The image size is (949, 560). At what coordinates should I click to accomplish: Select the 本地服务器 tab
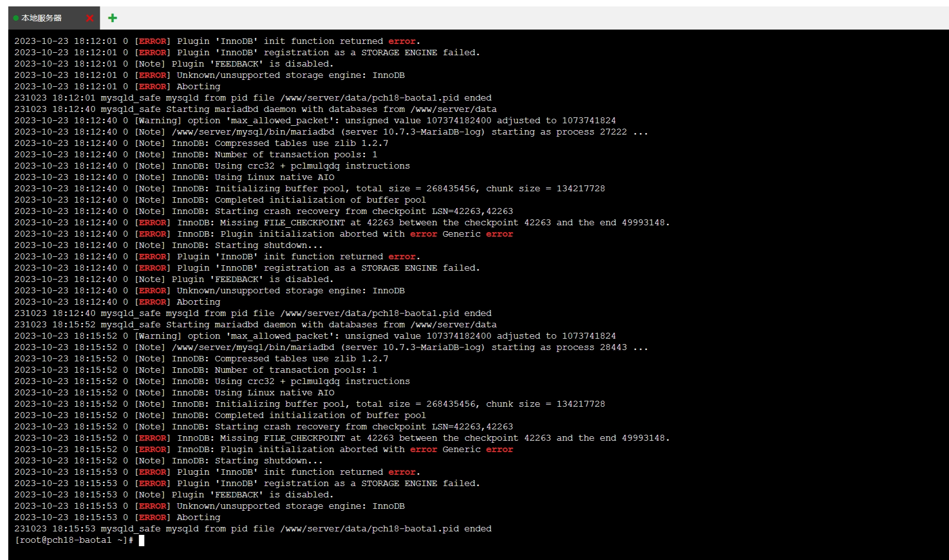(x=42, y=18)
